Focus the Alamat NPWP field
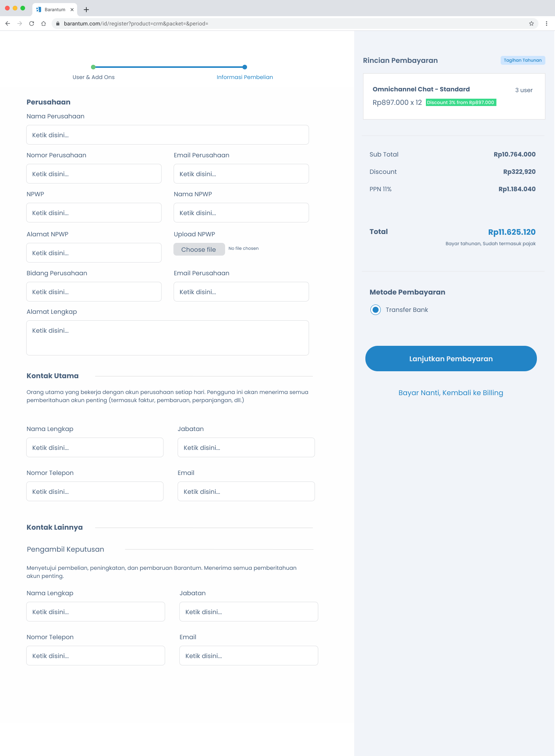This screenshot has width=555, height=756. point(94,253)
